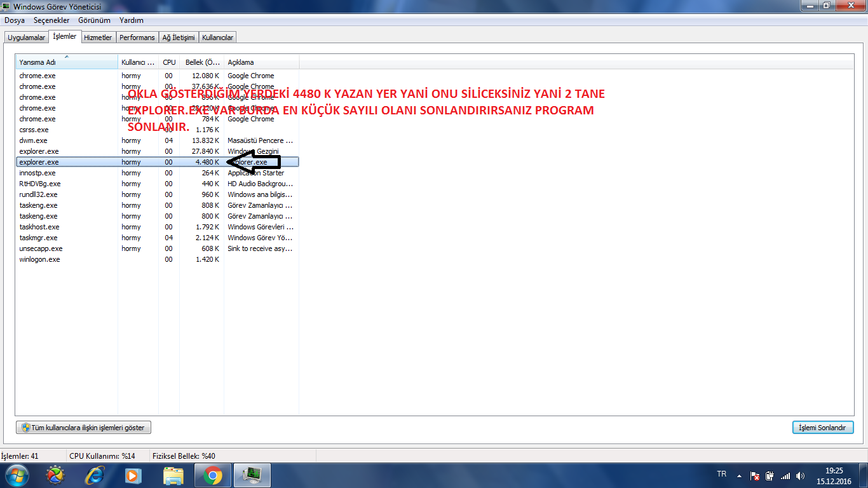Select the taskhost.exe process
Image resolution: width=868 pixels, height=488 pixels.
pos(157,227)
